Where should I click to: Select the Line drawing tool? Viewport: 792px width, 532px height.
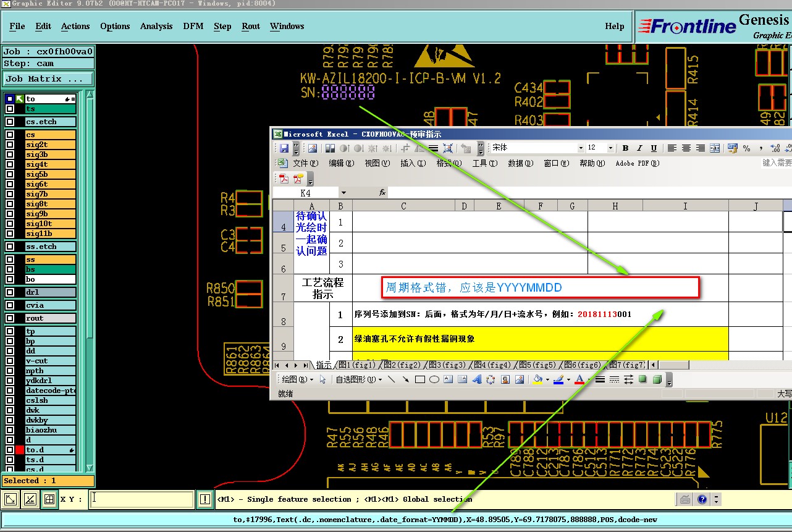[392, 379]
